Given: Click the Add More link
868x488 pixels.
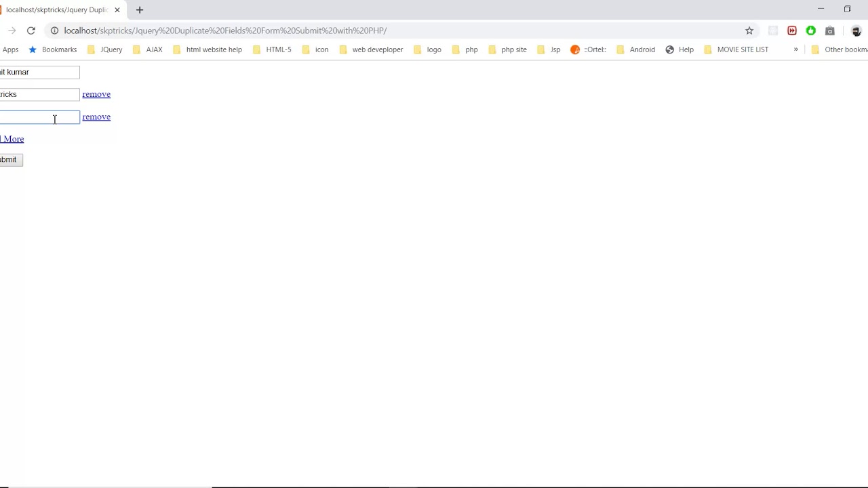Looking at the screenshot, I should coord(12,139).
